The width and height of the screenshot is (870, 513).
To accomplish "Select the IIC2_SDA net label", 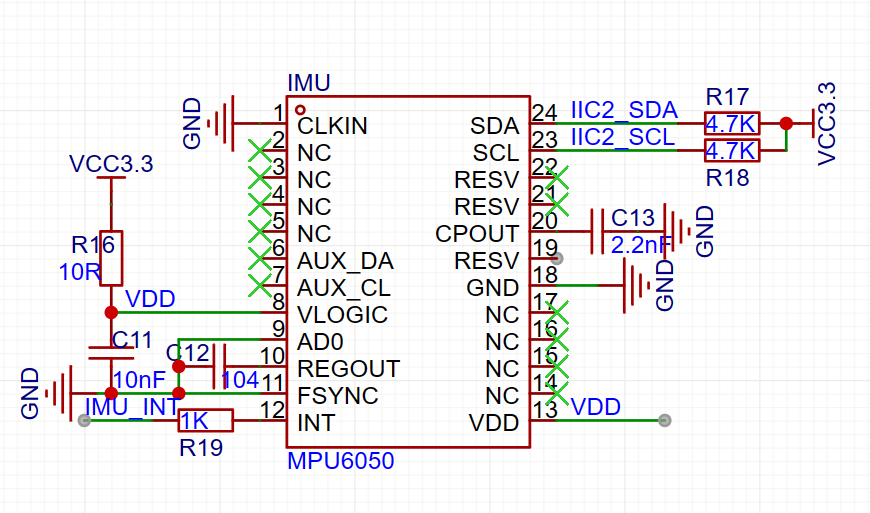I will tap(624, 110).
